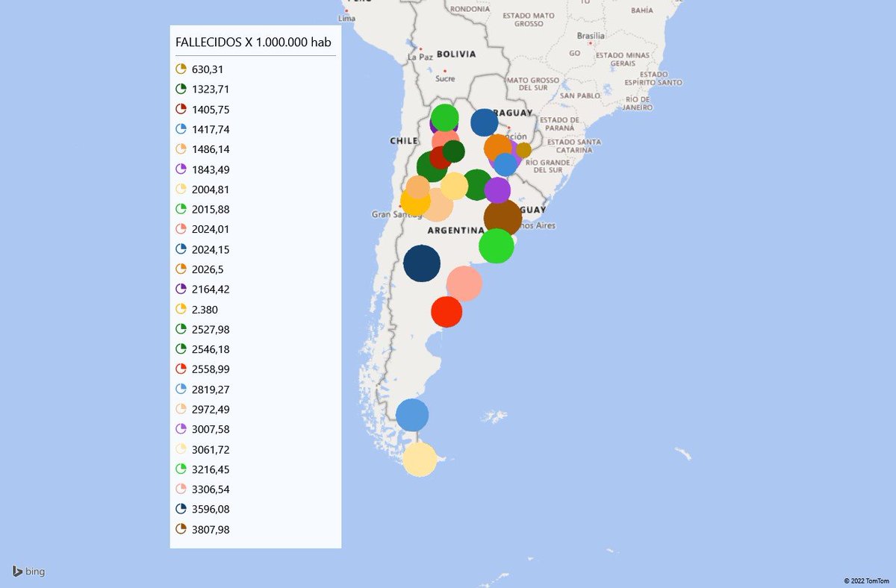Click the 2527,98 legend marker icon

[181, 329]
